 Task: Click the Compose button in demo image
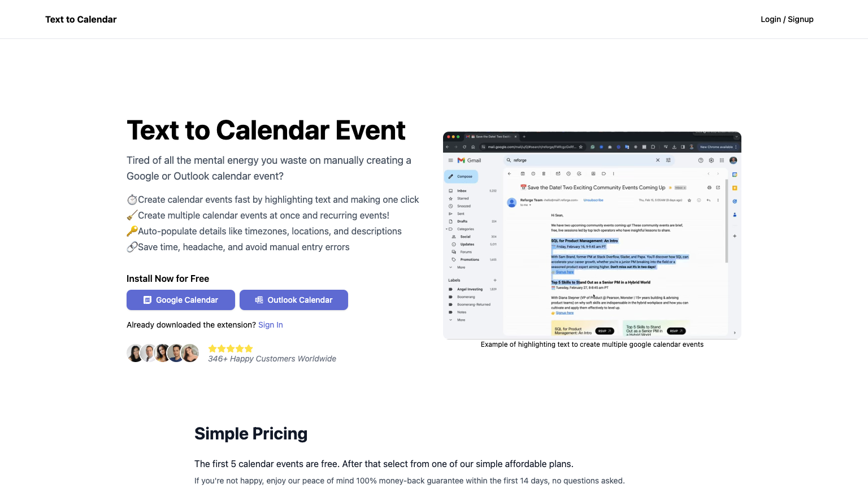coord(461,176)
